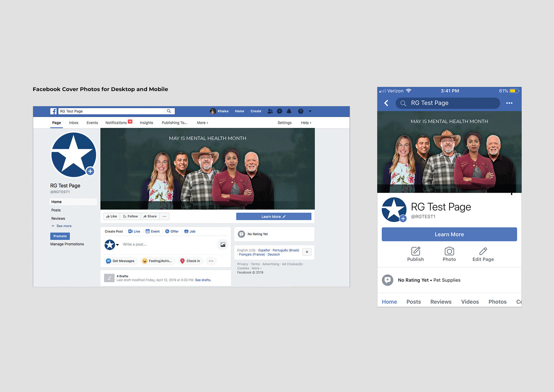554x392 pixels.
Task: Select Feeling/Activity option in composer
Action: (157, 261)
